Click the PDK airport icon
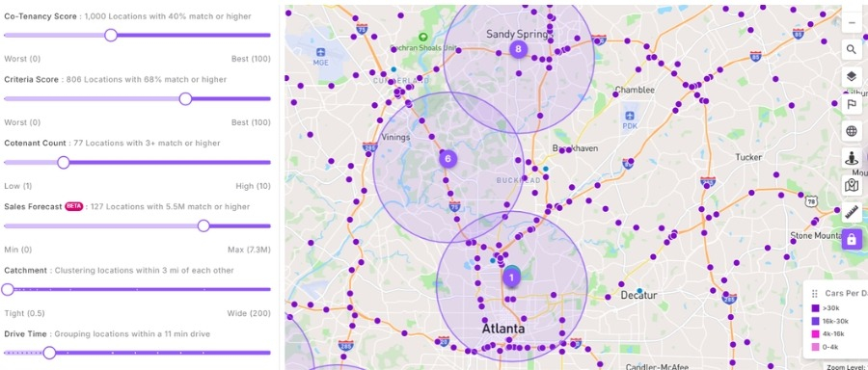 click(630, 116)
